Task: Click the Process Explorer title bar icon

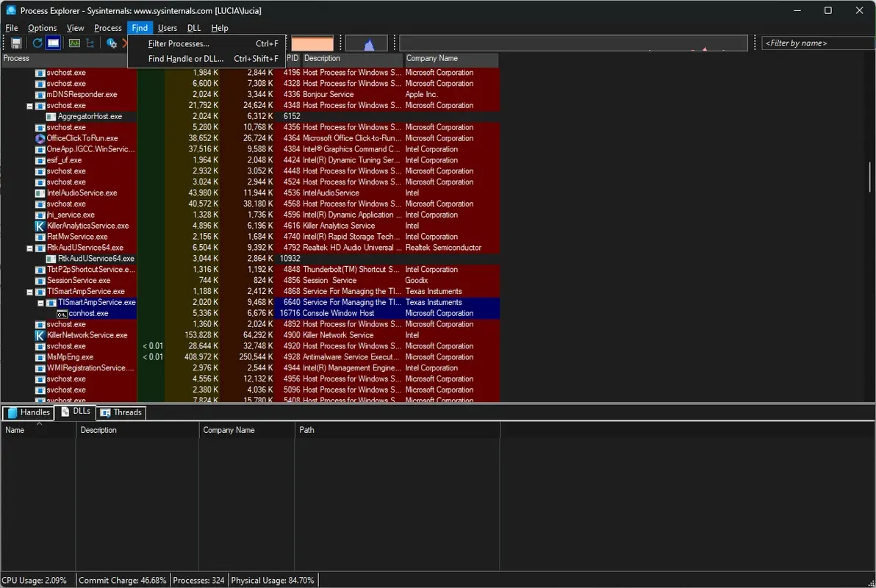Action: (x=10, y=10)
